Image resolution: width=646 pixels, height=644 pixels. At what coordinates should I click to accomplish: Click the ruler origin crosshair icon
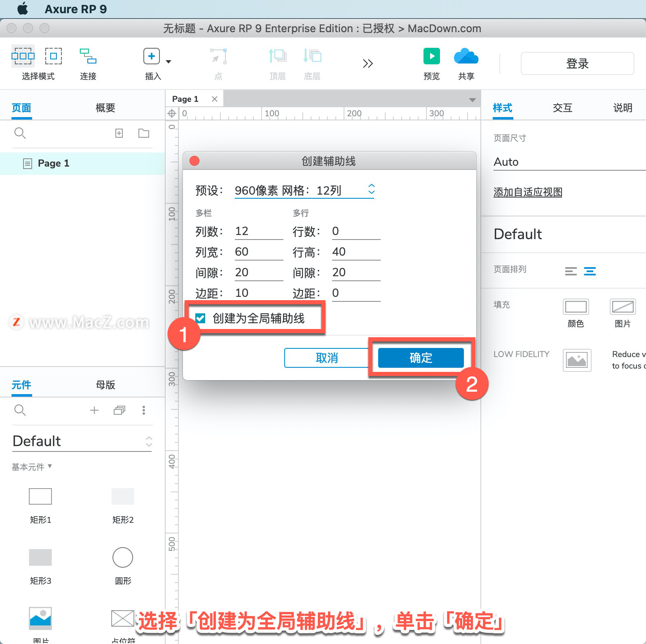172,113
